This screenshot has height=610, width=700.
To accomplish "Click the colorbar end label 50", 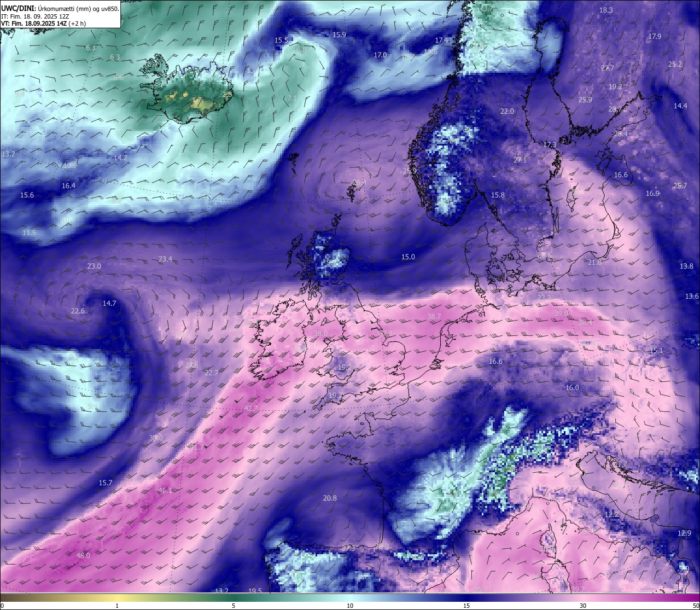I will coord(696,606).
